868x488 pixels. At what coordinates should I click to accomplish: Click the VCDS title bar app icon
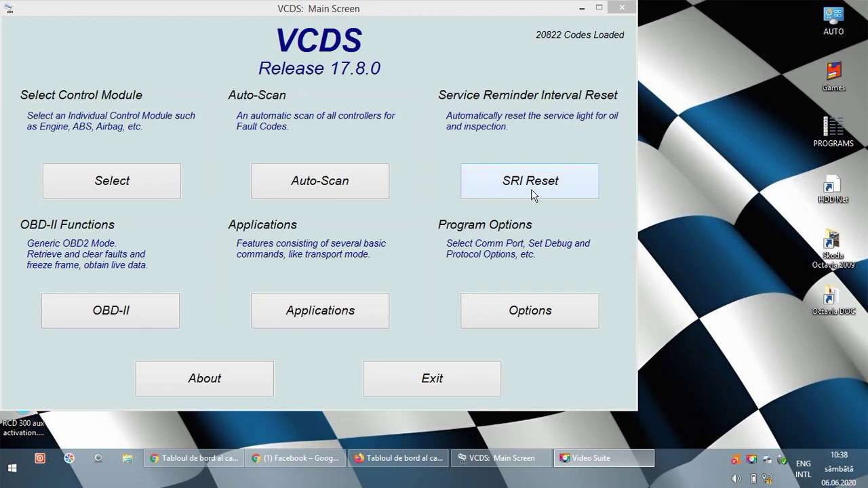(8, 8)
